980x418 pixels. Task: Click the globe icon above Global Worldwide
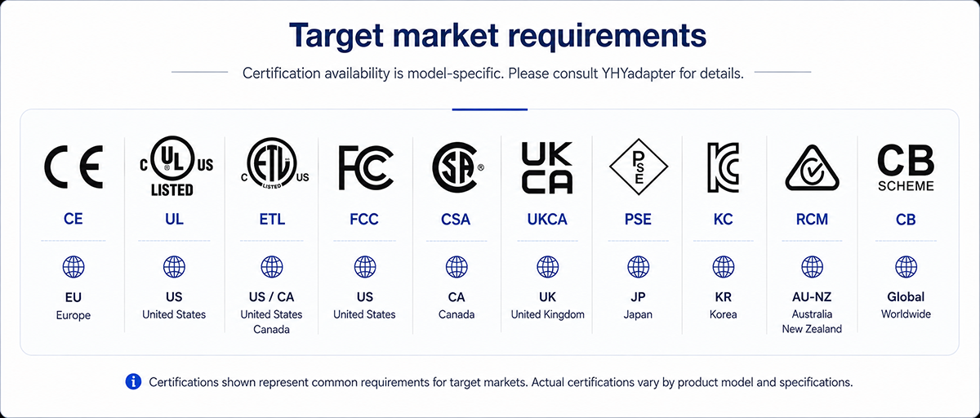(x=906, y=267)
